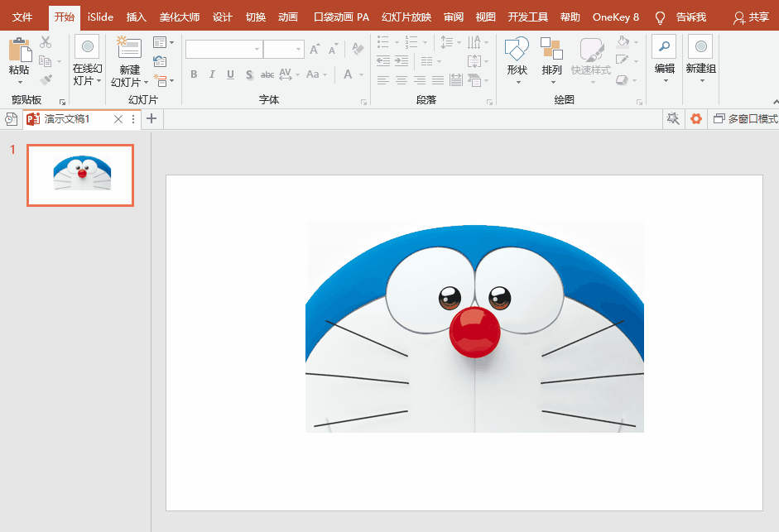This screenshot has width=779, height=532.
Task: Click the 排列 arrange icon
Action: pos(551,49)
